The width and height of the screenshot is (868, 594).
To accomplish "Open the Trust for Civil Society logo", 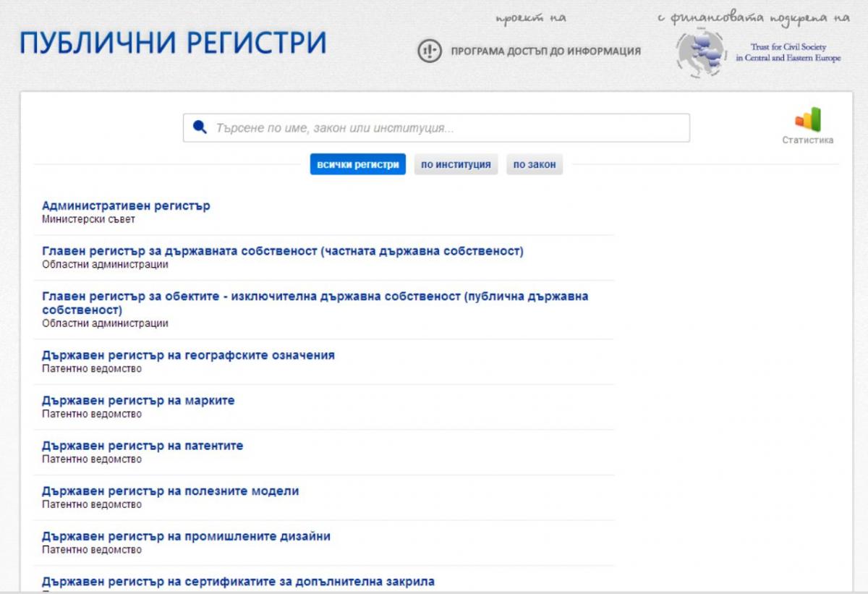I will click(701, 53).
